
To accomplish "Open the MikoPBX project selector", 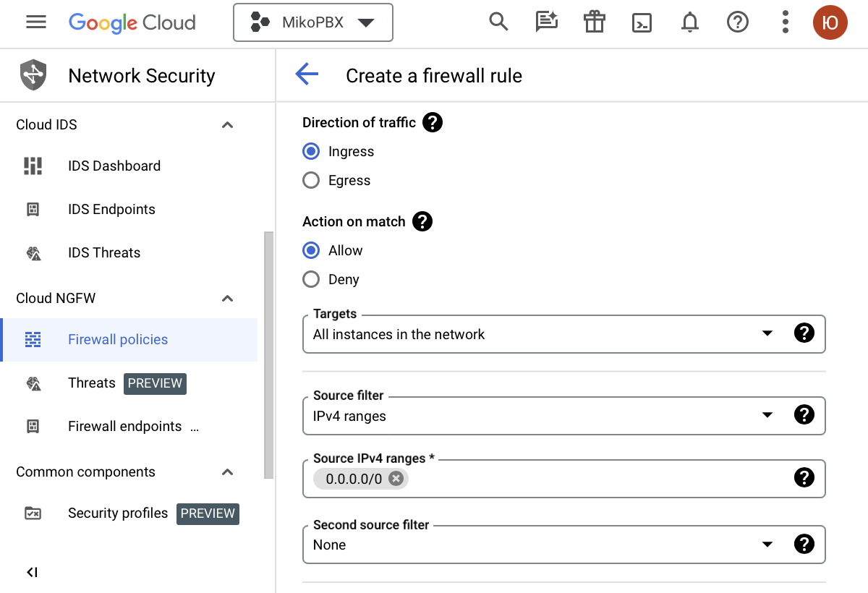I will pos(312,22).
